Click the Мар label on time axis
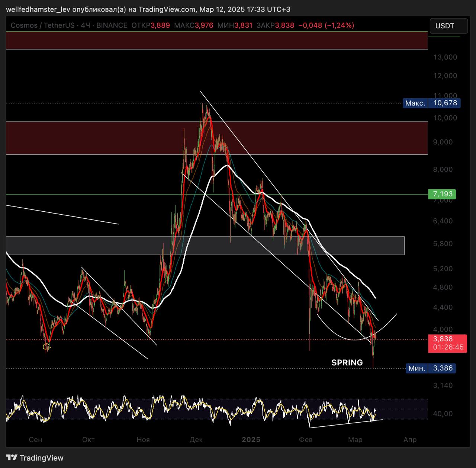The image size is (476, 468). (355, 440)
